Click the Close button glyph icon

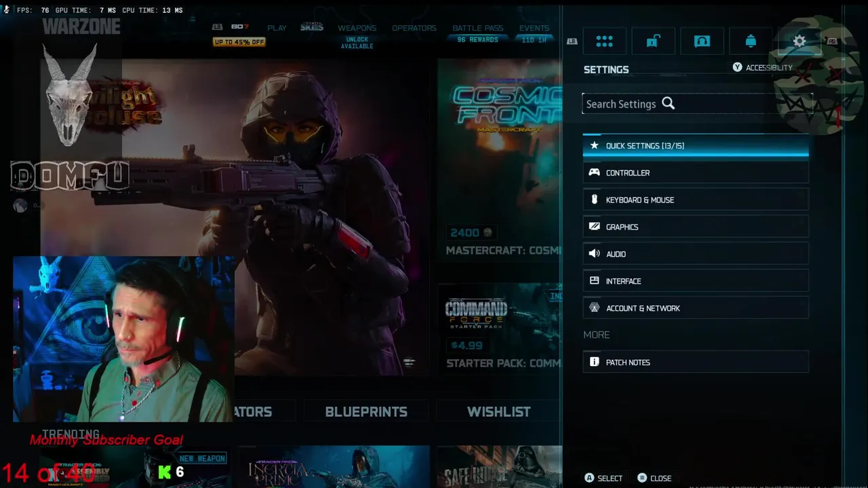pos(642,479)
